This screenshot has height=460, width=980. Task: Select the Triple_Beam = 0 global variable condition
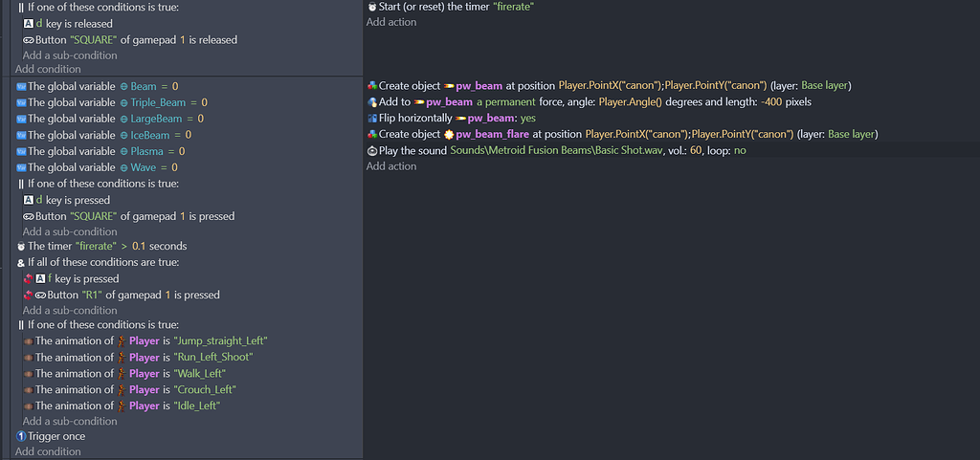point(117,102)
